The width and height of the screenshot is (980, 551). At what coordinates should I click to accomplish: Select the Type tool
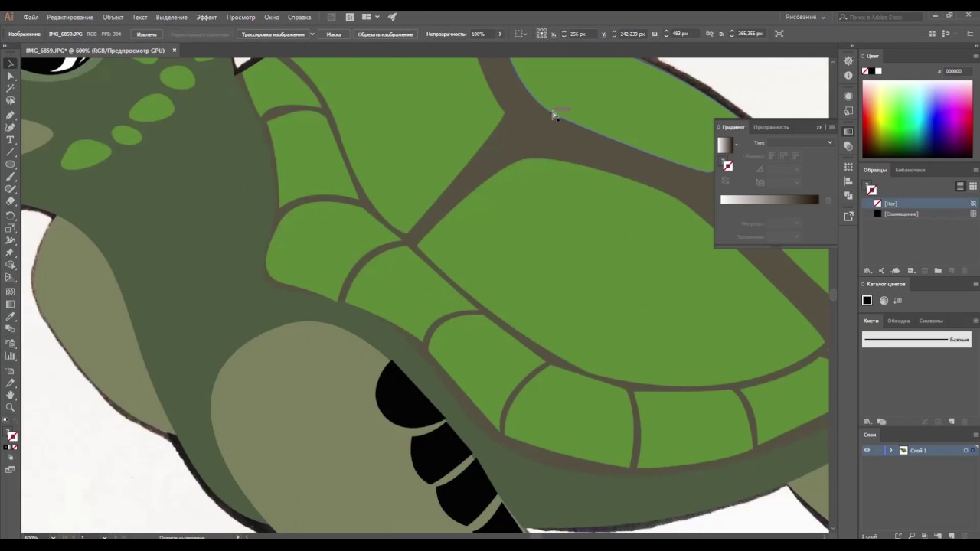coord(10,139)
